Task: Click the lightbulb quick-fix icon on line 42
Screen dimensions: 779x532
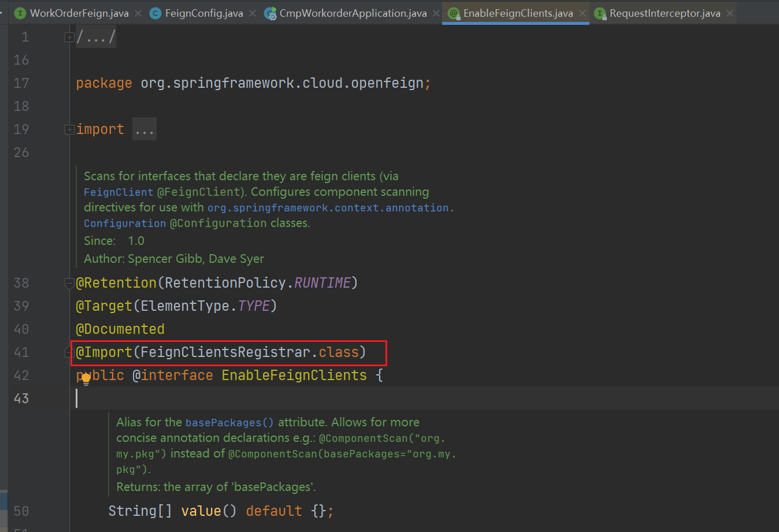Action: coord(86,379)
